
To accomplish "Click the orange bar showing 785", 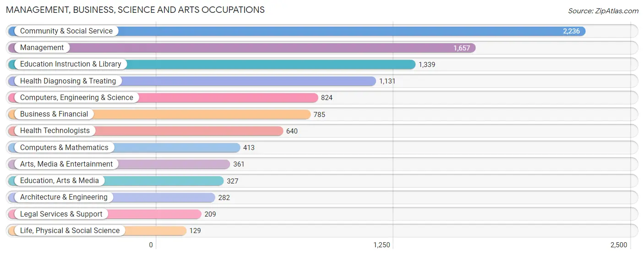I will click(x=159, y=114).
